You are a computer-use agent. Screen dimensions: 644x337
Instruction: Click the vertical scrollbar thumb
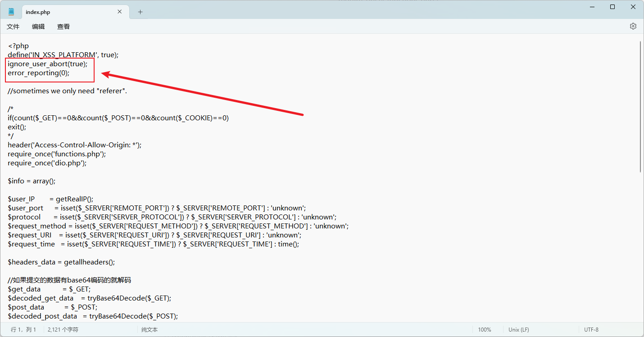point(640,106)
